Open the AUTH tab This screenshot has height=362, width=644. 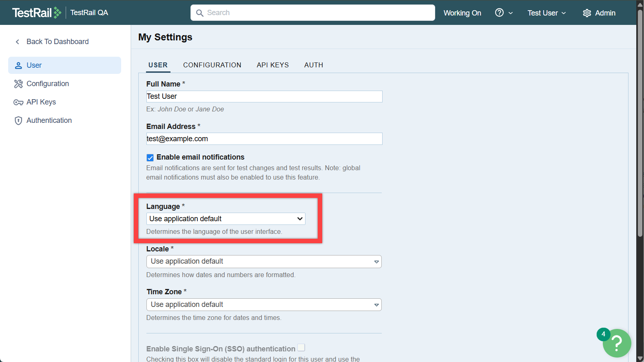tap(313, 65)
